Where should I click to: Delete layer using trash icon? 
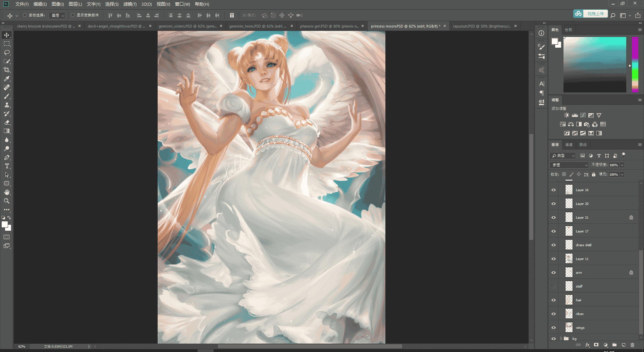tap(632, 345)
